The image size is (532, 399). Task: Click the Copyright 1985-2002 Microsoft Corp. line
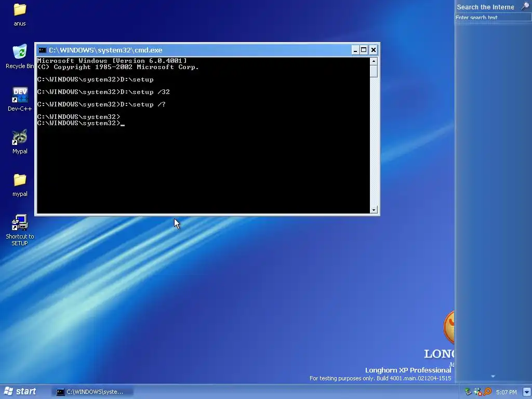click(x=118, y=67)
